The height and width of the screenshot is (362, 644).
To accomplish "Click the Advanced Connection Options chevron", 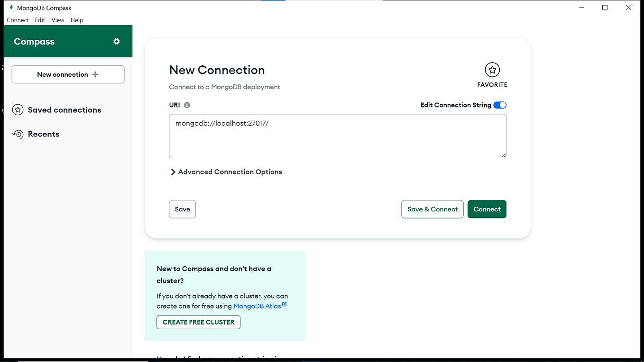I will click(173, 172).
